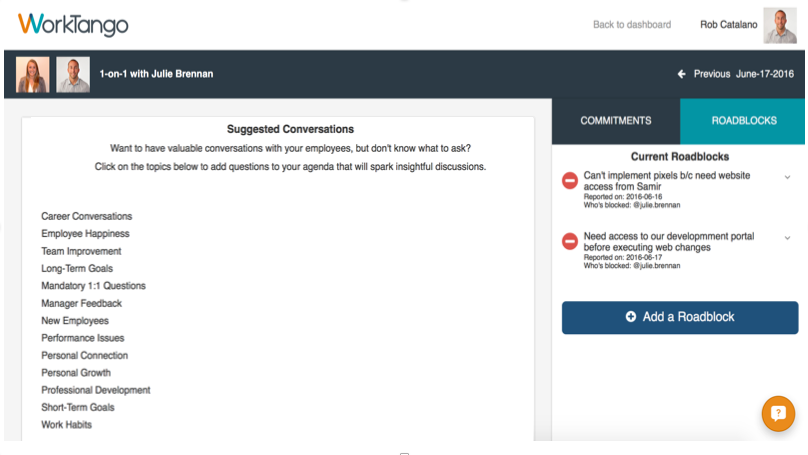808x455 pixels.
Task: Click Julie Brennan's photo thumbnail
Action: point(32,75)
